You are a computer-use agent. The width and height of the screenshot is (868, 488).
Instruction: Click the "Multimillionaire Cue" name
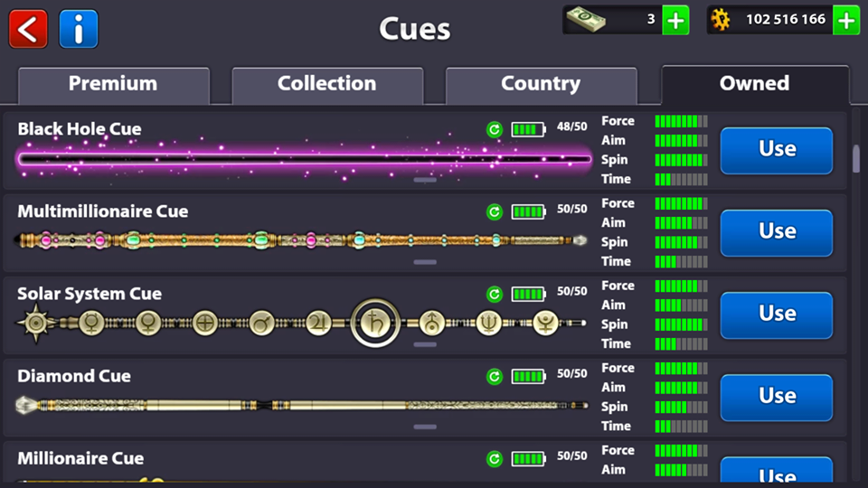coord(102,211)
